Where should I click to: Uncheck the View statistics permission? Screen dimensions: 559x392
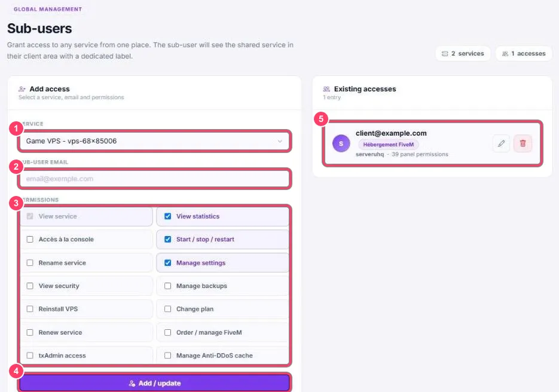167,216
